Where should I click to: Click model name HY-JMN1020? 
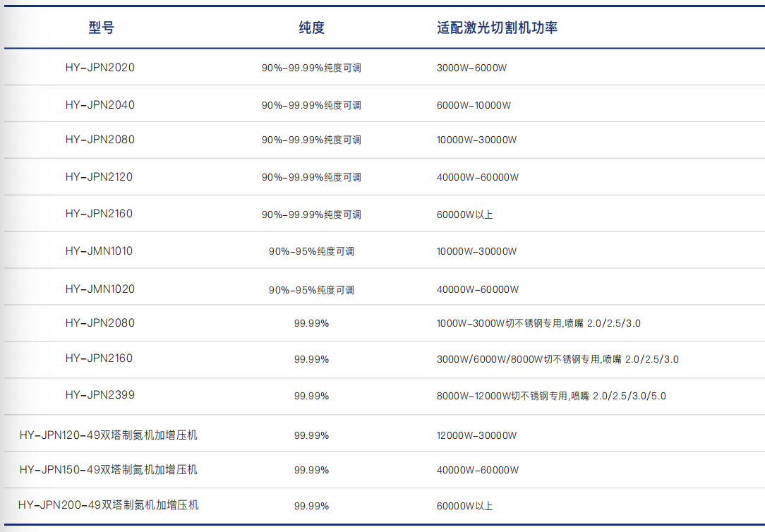pos(100,289)
